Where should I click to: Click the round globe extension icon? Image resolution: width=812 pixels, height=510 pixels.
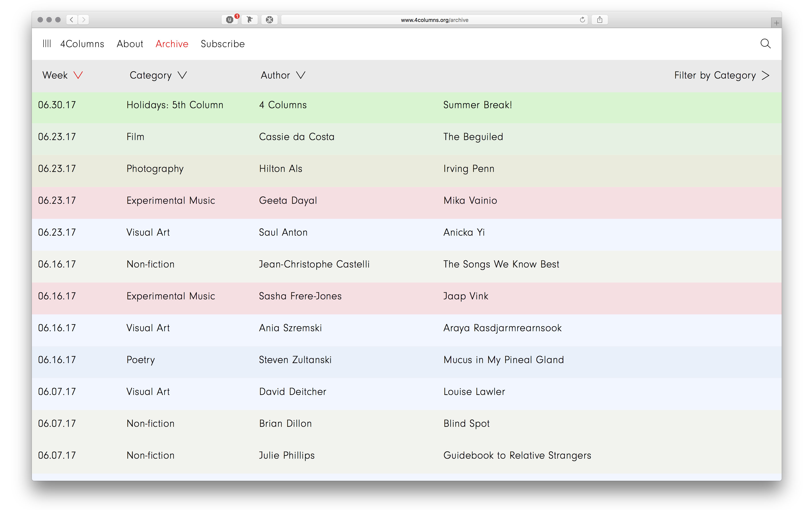pyautogui.click(x=269, y=19)
